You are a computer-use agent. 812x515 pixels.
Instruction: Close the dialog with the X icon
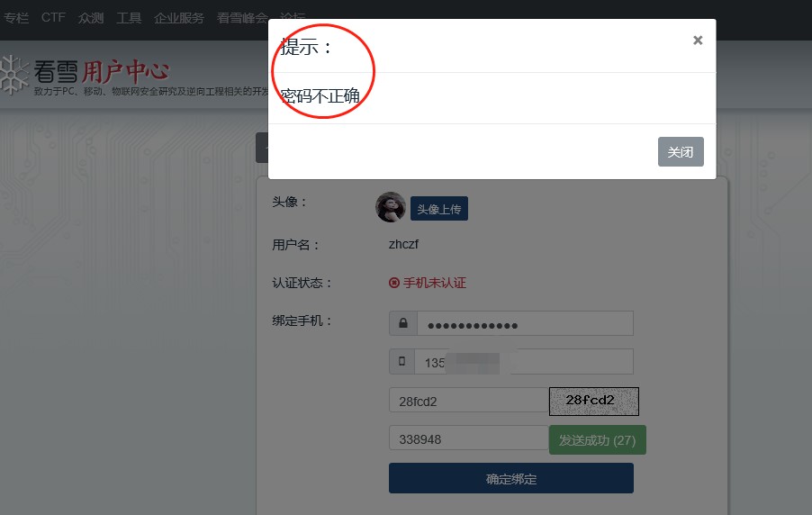698,41
